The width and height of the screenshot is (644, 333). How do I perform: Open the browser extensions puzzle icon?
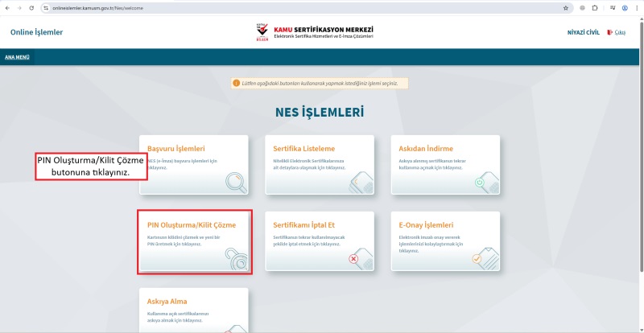click(x=595, y=7)
